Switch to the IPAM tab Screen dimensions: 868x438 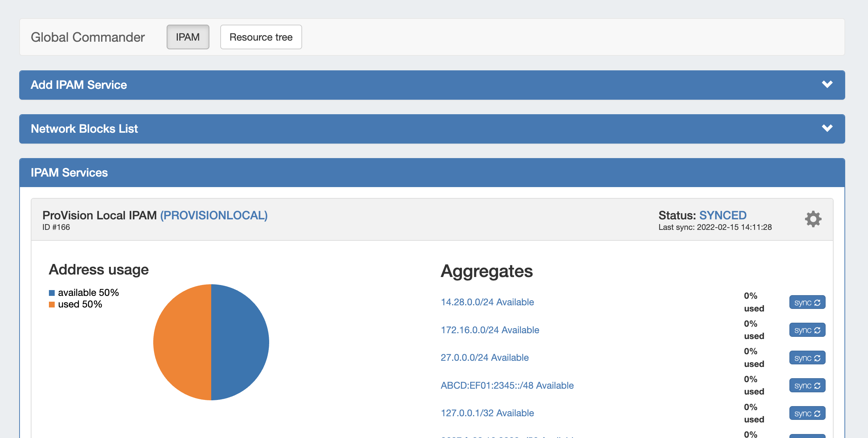(x=188, y=37)
